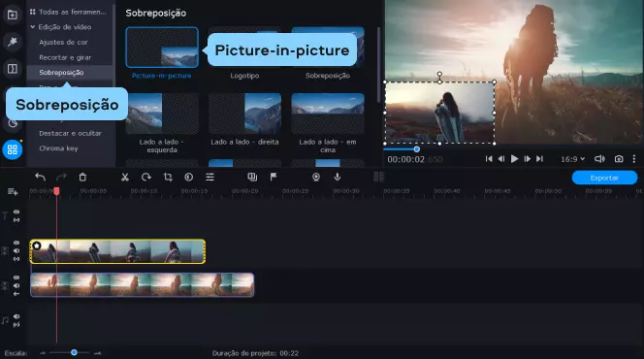Click the zoom-out timeline scale icon
Image resolution: width=644 pixels, height=359 pixels.
[43, 353]
